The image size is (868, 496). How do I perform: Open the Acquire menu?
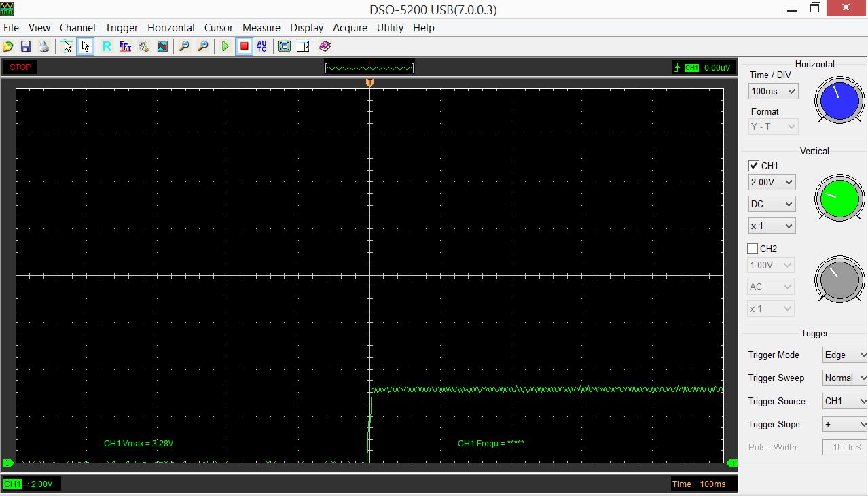click(350, 28)
